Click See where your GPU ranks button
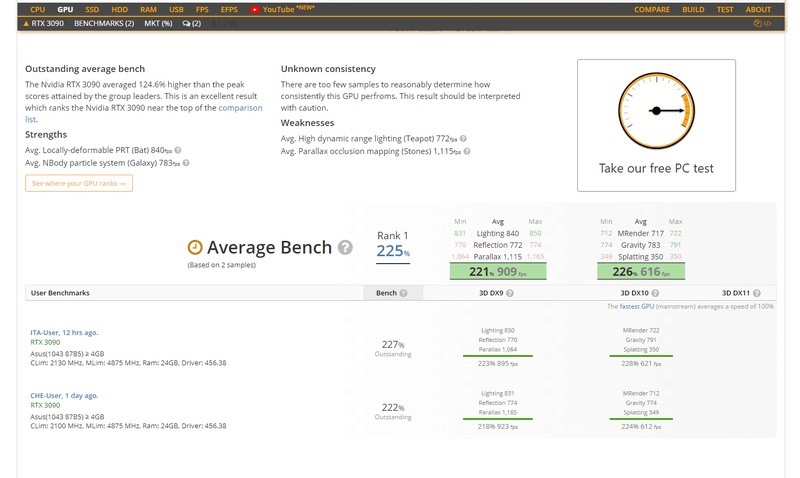 pos(79,183)
